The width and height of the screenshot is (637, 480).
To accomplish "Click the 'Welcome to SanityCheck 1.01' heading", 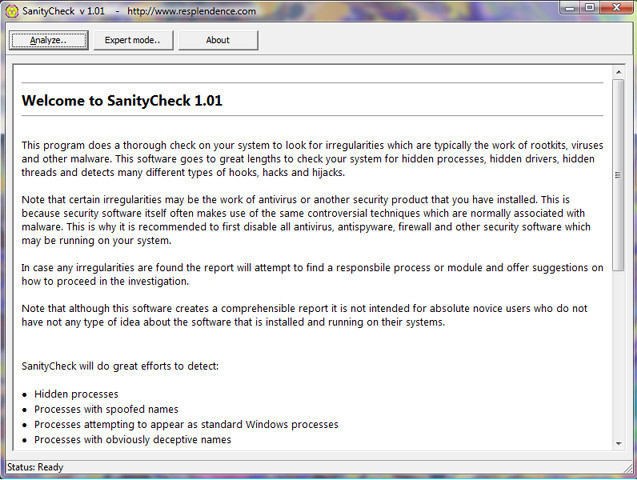I will point(122,101).
